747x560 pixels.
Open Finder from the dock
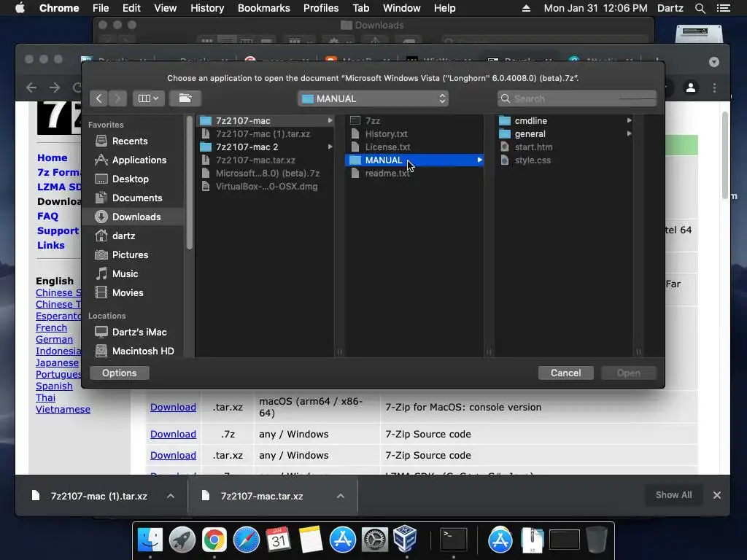click(x=150, y=540)
